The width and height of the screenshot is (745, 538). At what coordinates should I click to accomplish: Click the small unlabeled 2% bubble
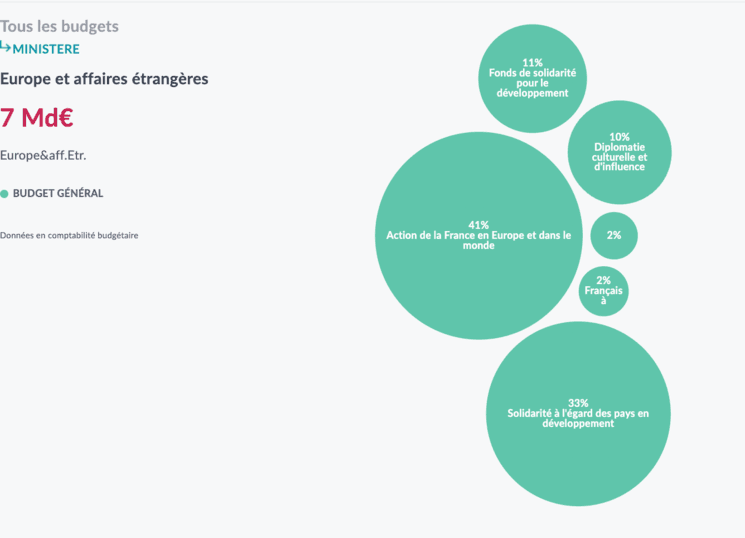tap(614, 236)
